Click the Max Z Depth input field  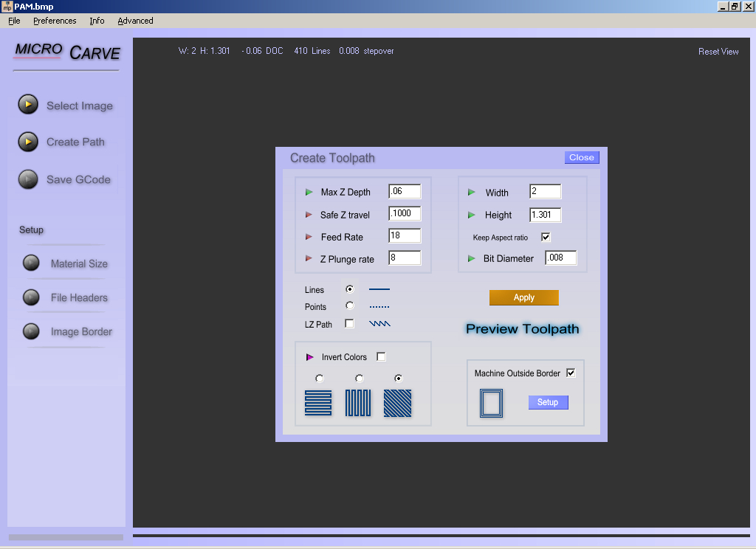[x=405, y=191]
